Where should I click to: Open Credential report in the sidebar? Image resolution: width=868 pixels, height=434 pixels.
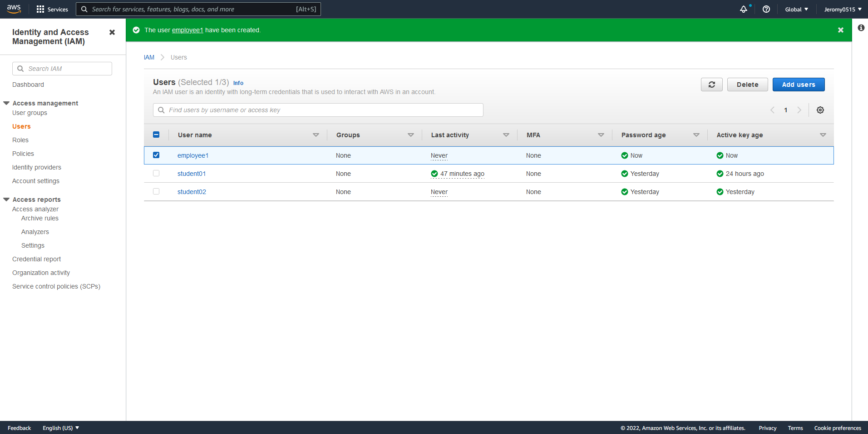(x=36, y=259)
